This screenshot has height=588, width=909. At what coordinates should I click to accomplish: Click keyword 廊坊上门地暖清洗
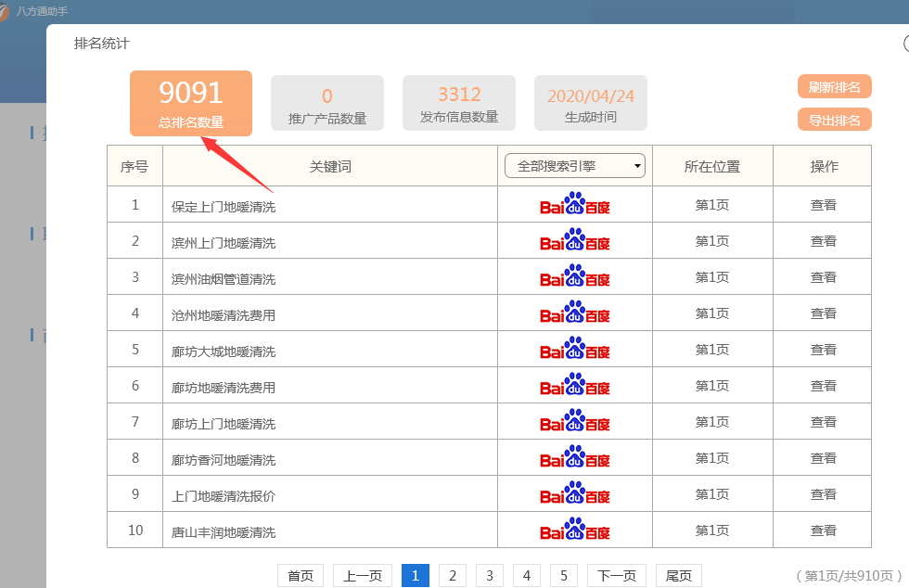pos(224,424)
